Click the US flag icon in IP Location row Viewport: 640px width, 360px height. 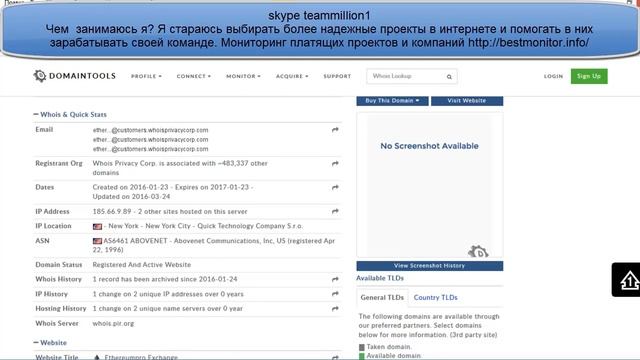[x=97, y=227]
